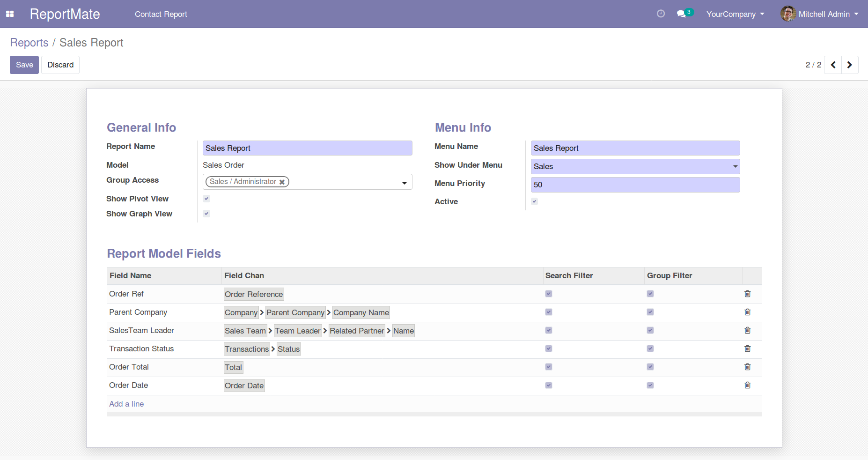Click the Add a line link
Screen dimensions: 868x460
point(126,404)
